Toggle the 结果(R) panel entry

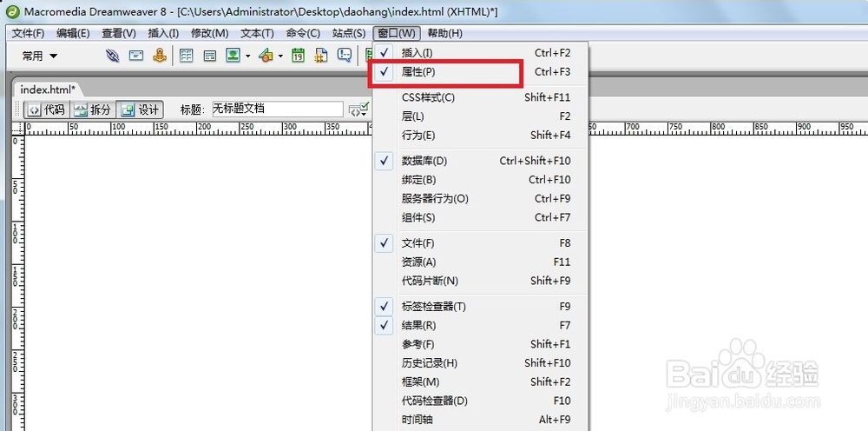tap(481, 325)
